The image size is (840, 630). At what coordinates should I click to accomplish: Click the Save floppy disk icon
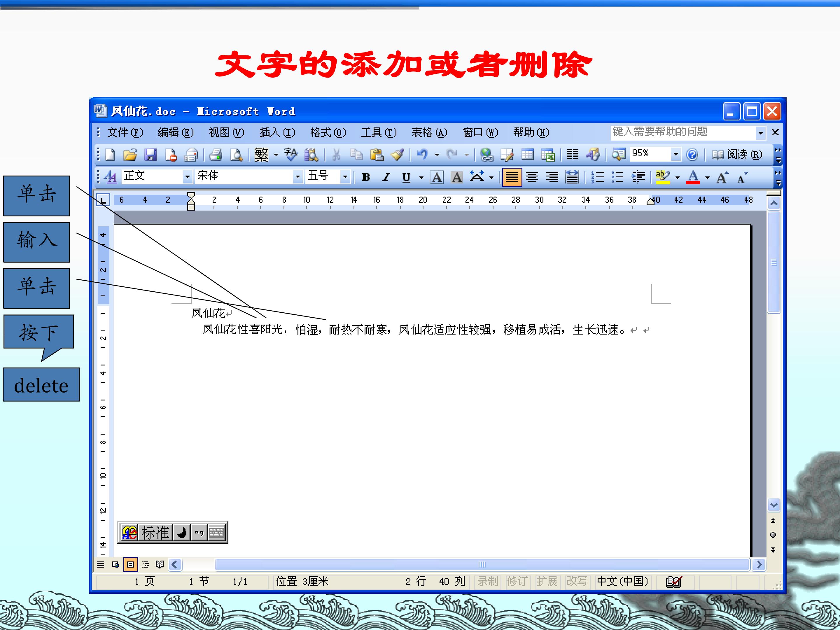pyautogui.click(x=151, y=155)
